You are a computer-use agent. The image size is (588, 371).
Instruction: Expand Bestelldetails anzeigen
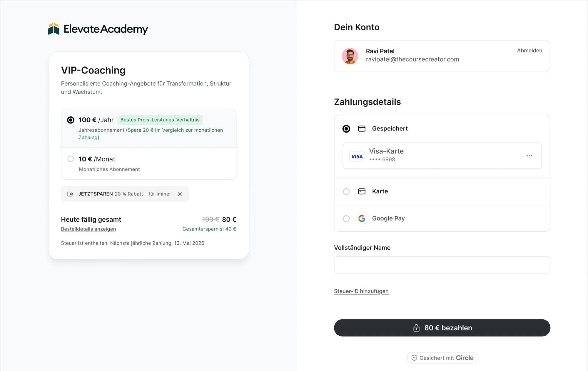[x=88, y=229]
